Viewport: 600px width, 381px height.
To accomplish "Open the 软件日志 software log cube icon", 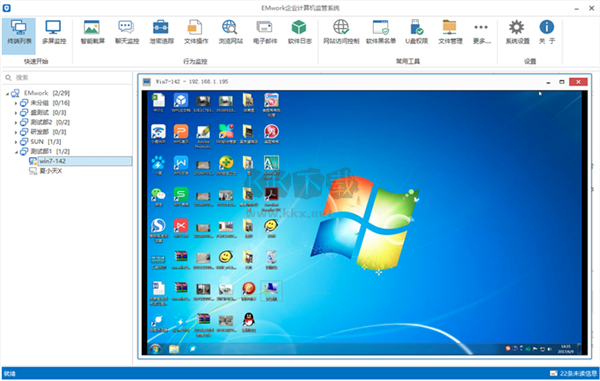I will (299, 32).
